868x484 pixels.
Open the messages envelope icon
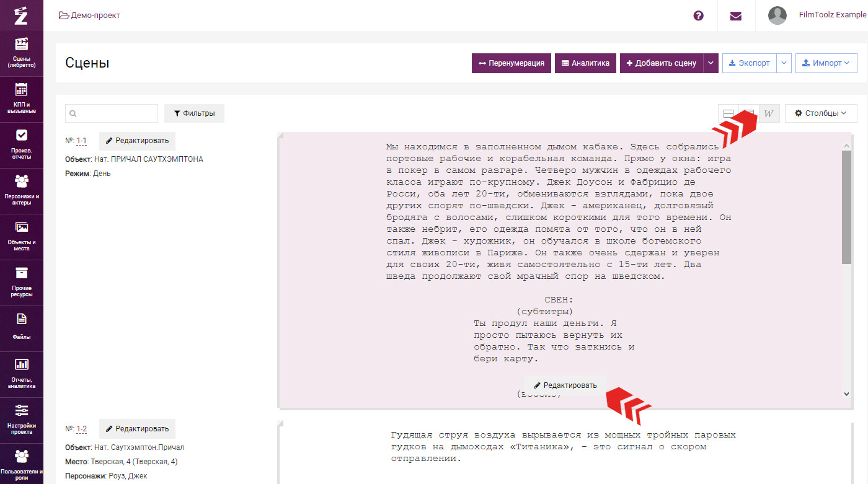tap(736, 15)
